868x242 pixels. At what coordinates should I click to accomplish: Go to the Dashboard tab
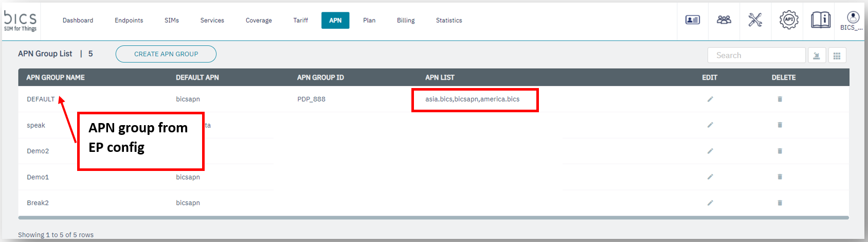pyautogui.click(x=78, y=21)
